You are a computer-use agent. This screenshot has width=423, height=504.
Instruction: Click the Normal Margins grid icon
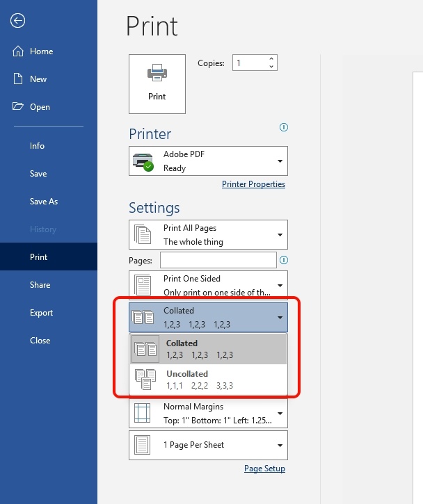[x=142, y=413]
